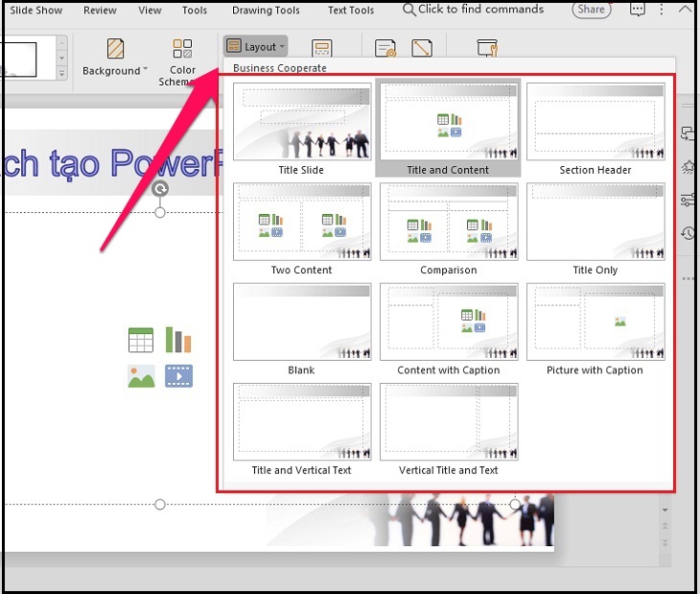Viewport: 700px width, 594px height.
Task: Pick the Blank layout
Action: click(x=302, y=329)
